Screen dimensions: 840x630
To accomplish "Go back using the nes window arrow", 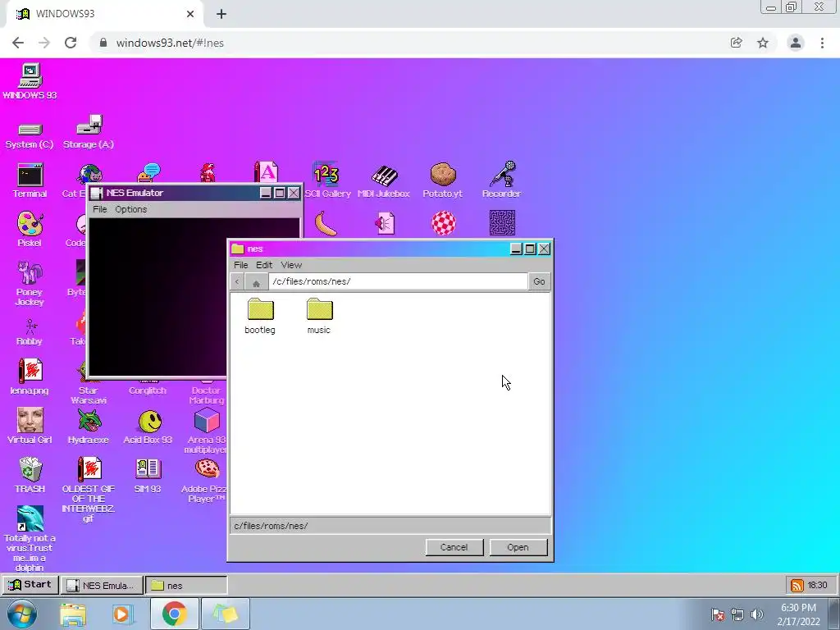I will [x=237, y=282].
